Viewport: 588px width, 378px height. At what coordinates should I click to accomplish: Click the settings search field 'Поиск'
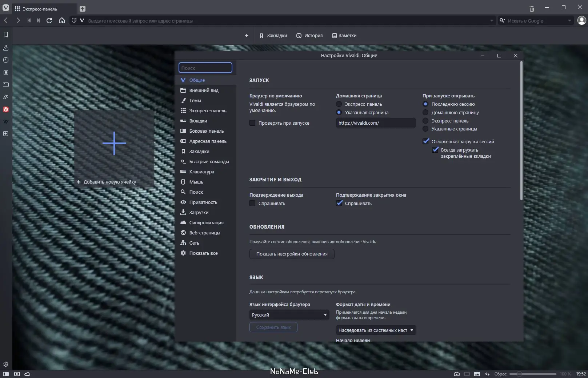[205, 68]
